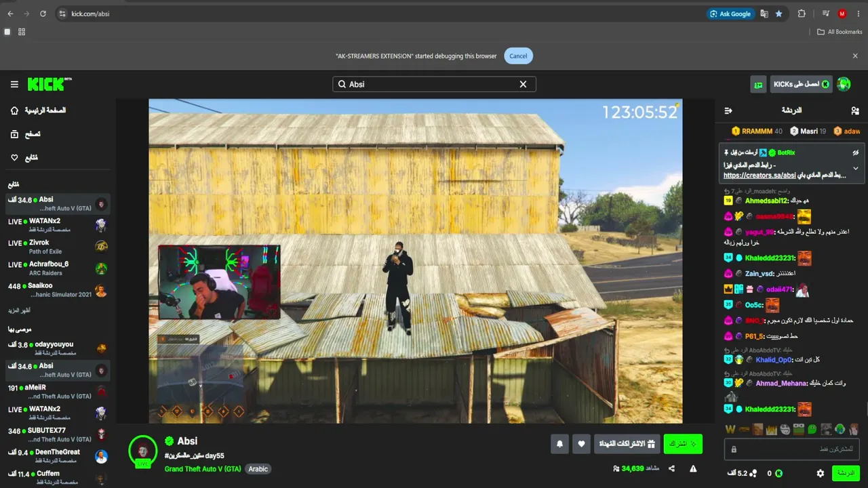Toggle stream notifications bell
Image resolution: width=868 pixels, height=488 pixels.
click(560, 444)
